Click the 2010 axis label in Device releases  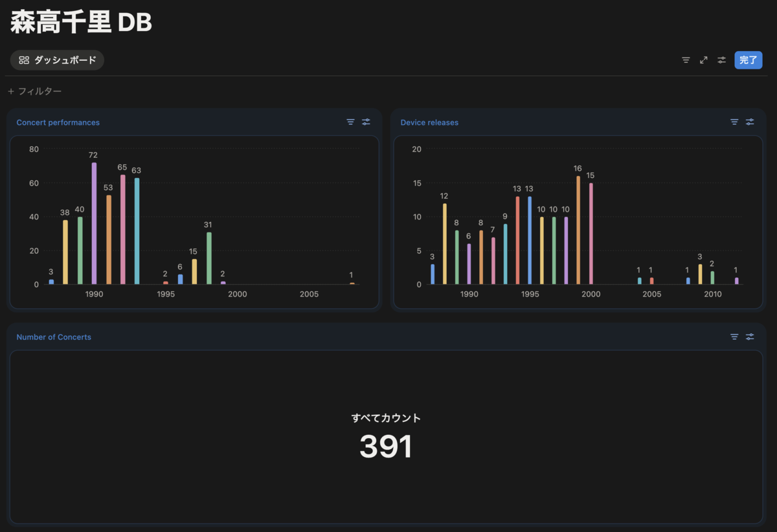click(713, 294)
